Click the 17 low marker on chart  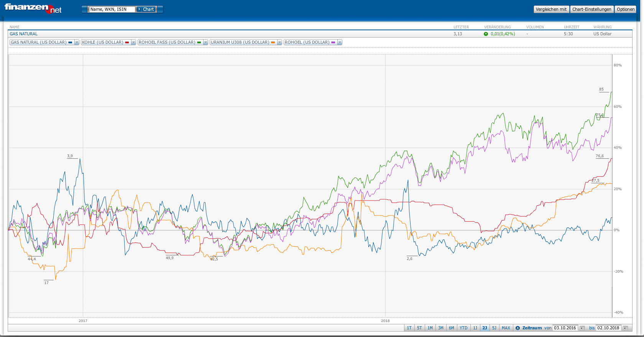[x=46, y=283]
